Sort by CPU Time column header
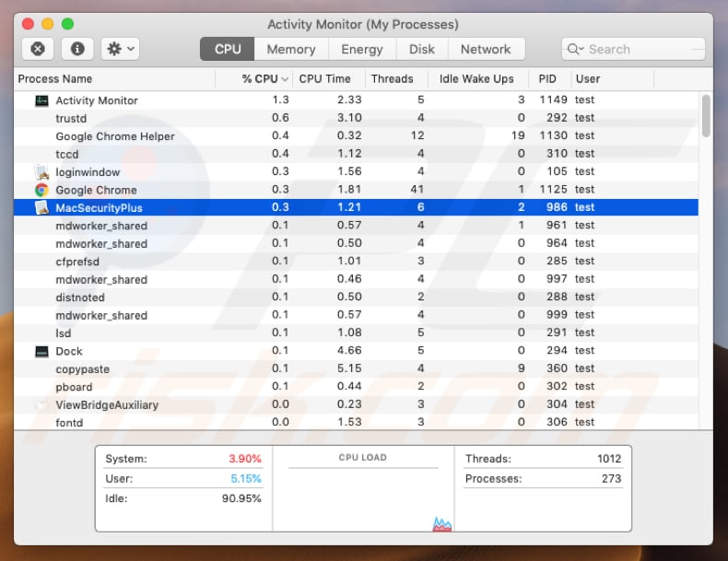 [329, 79]
